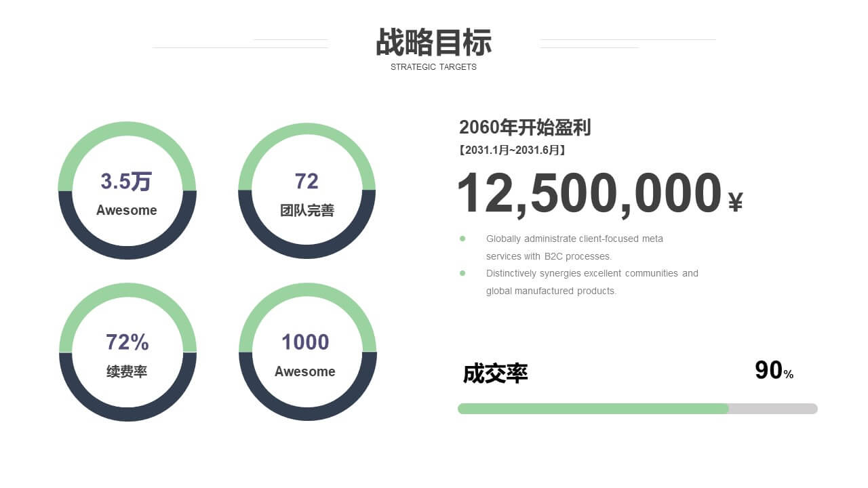Screen dimensions: 868x488
Task: Click the 'Distinctively synergies excellent communities' bullet text
Action: (592, 282)
